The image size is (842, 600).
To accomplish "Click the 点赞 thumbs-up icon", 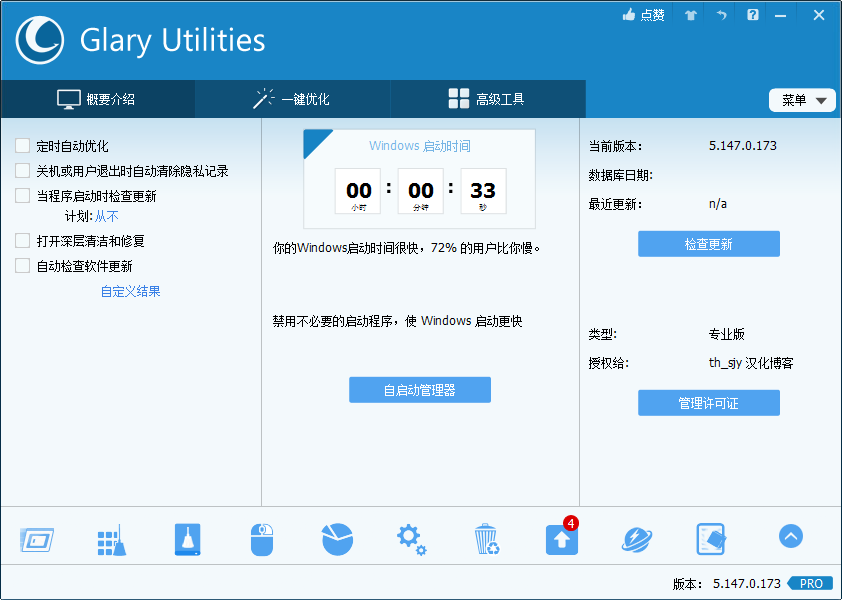I will (x=629, y=15).
